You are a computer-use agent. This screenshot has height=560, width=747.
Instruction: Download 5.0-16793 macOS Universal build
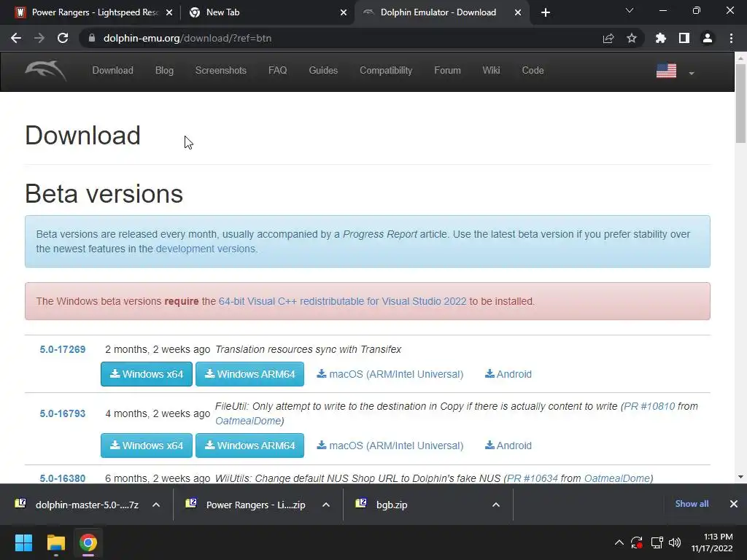click(390, 446)
